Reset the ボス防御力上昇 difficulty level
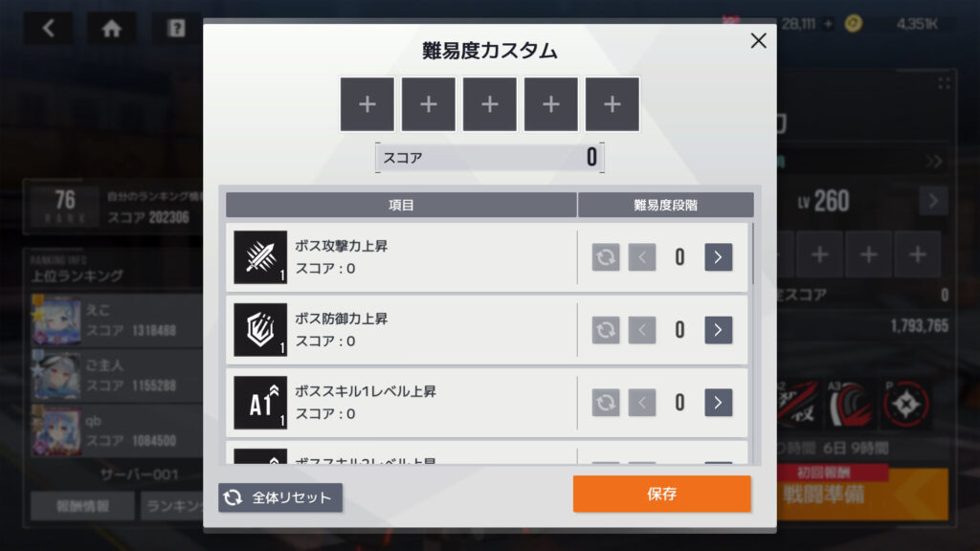This screenshot has width=980, height=551. point(606,330)
